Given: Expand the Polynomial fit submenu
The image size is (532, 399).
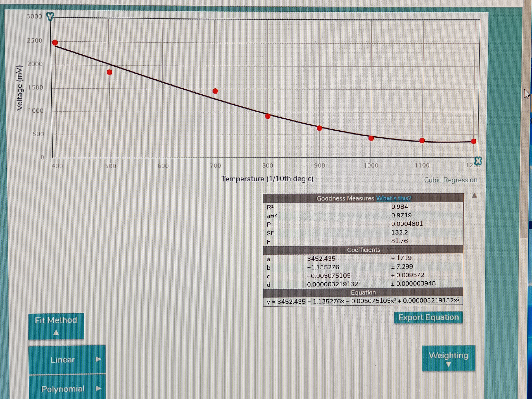Looking at the screenshot, I should (x=67, y=389).
